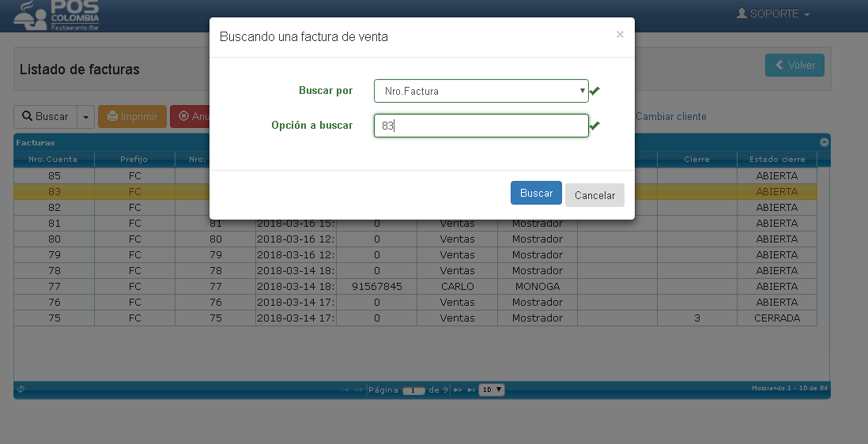Click the Volver back button
The height and width of the screenshot is (444, 868).
(x=794, y=66)
